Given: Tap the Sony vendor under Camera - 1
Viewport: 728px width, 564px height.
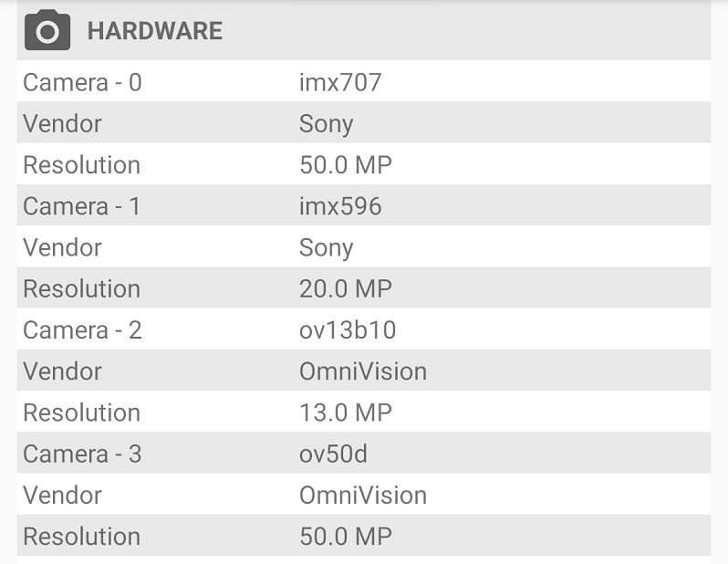Looking at the screenshot, I should (x=326, y=248).
